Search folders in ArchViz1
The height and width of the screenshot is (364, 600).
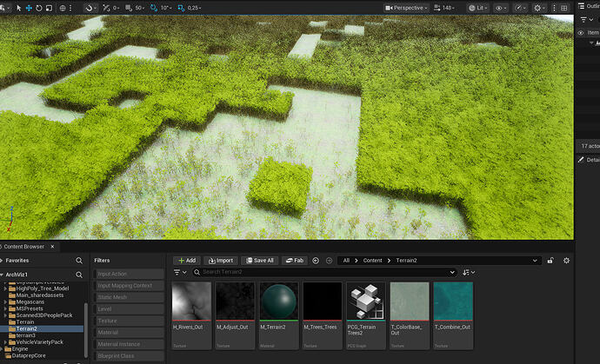pyautogui.click(x=79, y=275)
